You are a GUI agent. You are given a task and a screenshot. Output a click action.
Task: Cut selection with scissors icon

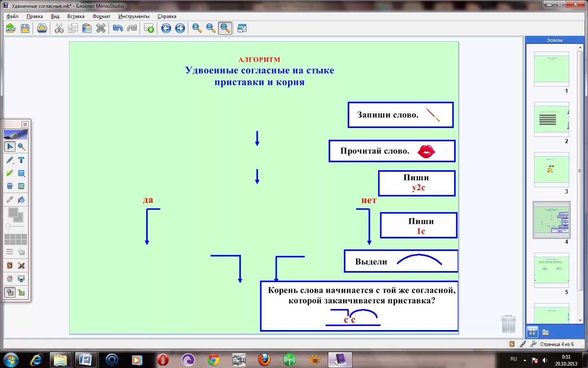(59, 28)
